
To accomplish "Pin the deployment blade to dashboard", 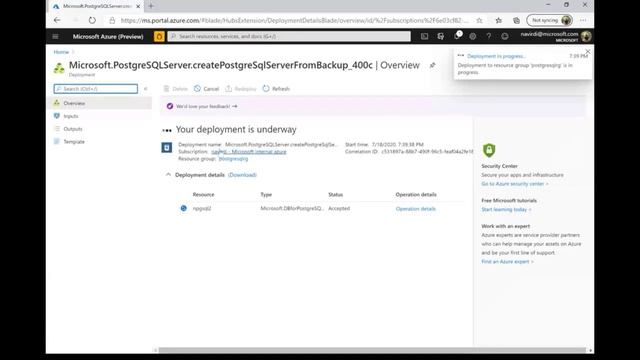I will (432, 65).
